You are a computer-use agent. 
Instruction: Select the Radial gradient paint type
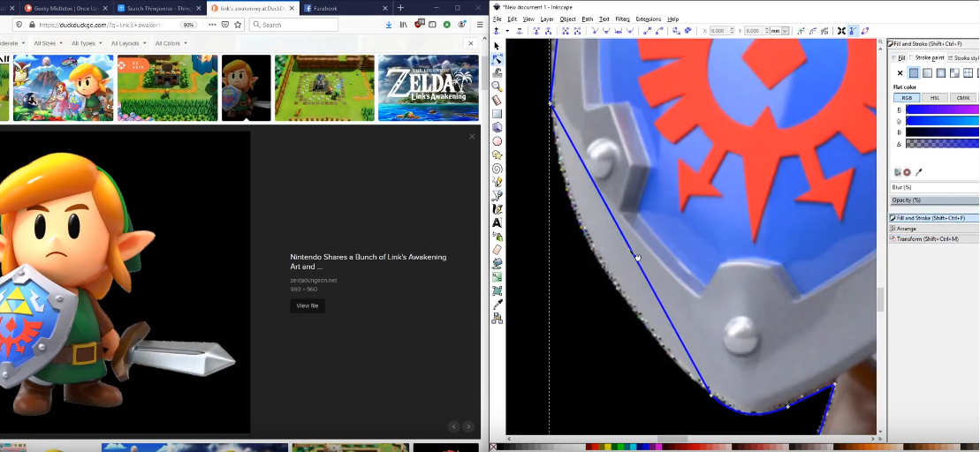[941, 73]
